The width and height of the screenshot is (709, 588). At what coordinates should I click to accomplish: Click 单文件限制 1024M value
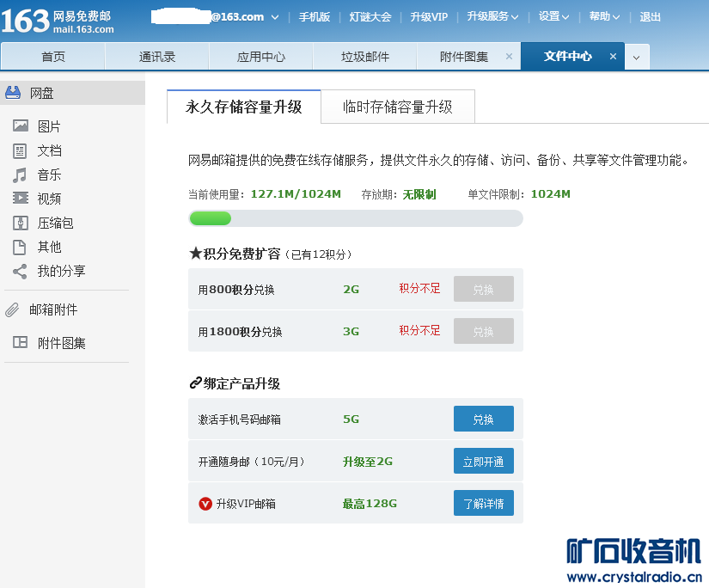(550, 194)
